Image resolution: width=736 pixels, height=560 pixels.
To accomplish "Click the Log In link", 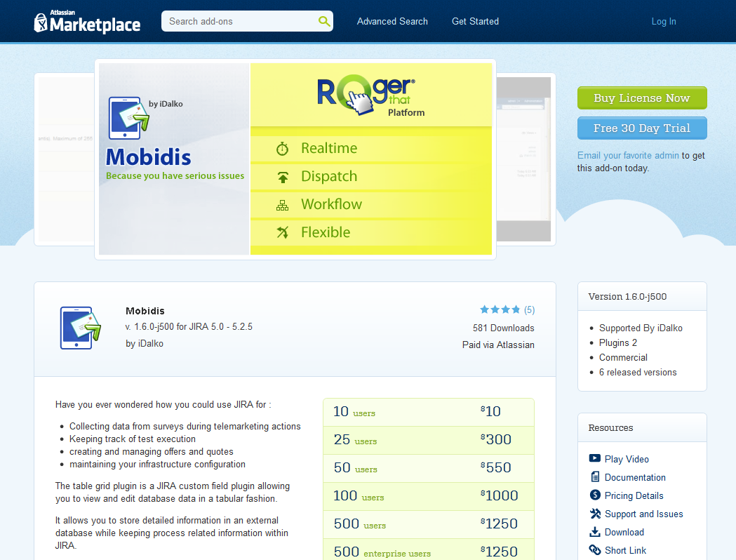I will click(663, 21).
